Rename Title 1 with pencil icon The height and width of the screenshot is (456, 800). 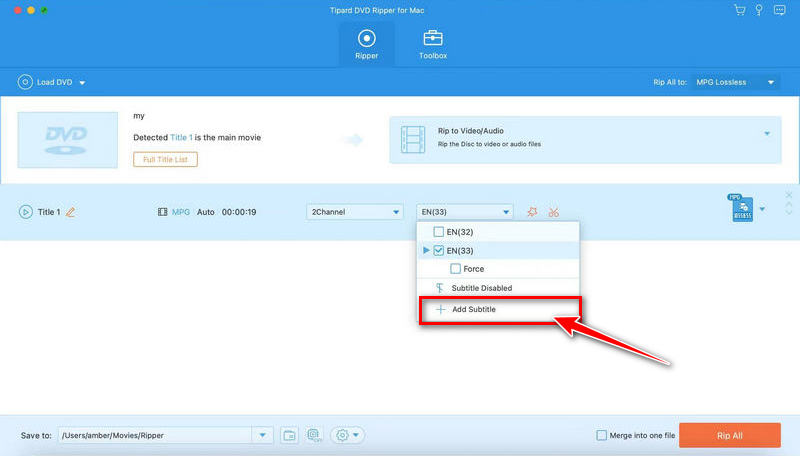70,212
